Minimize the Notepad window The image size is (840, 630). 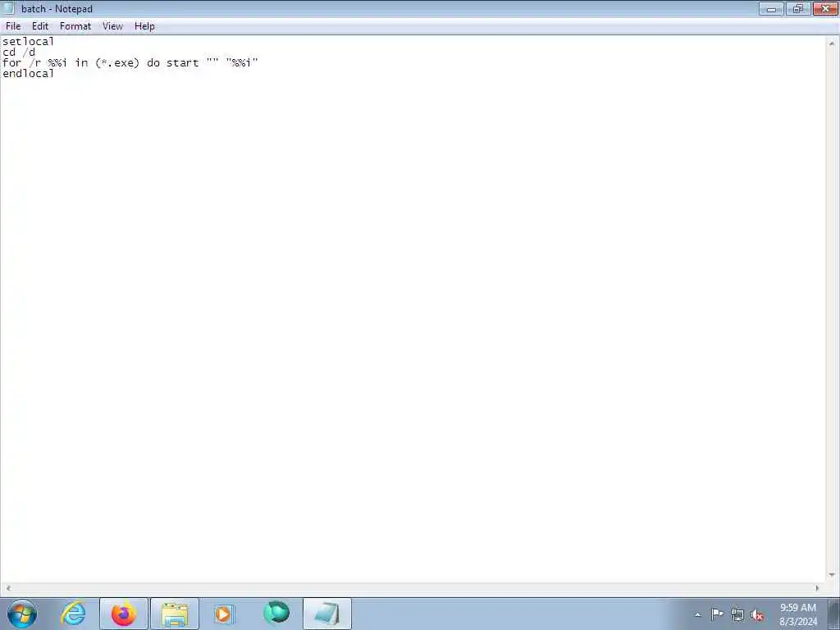(x=771, y=8)
